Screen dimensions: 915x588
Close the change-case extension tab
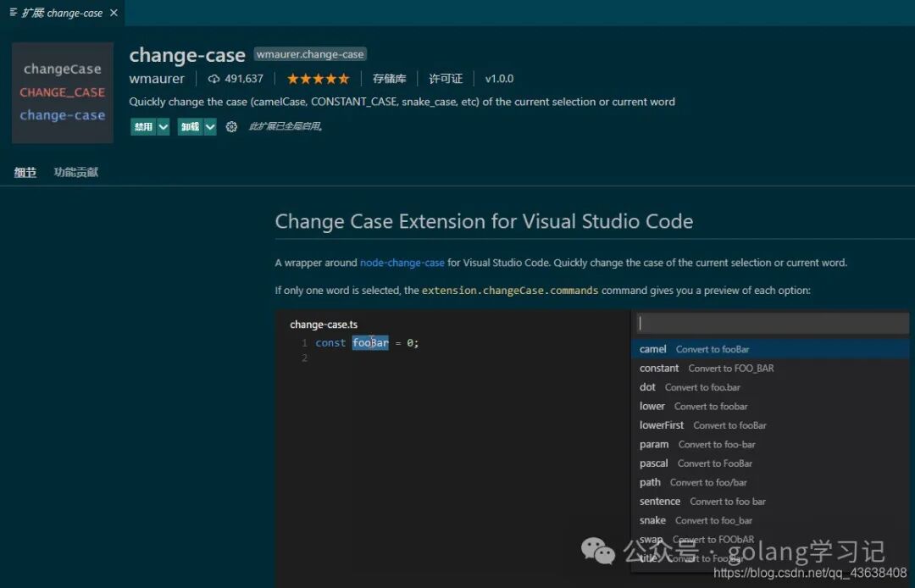114,13
